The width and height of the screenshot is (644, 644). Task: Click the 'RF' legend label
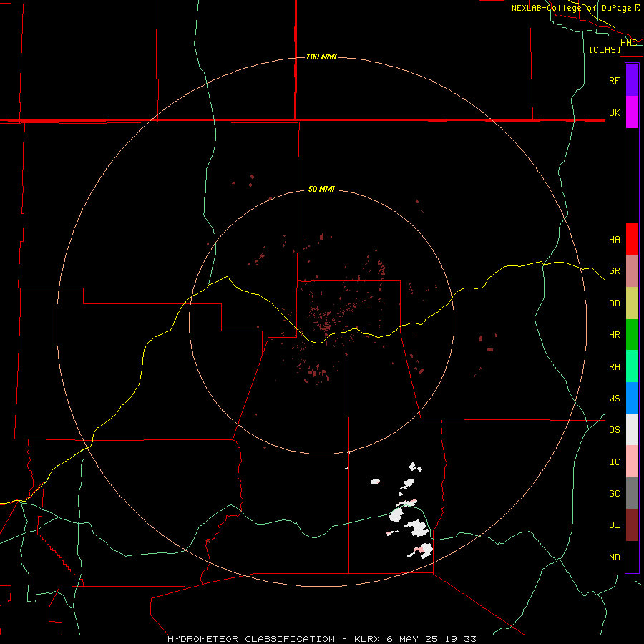(x=615, y=81)
